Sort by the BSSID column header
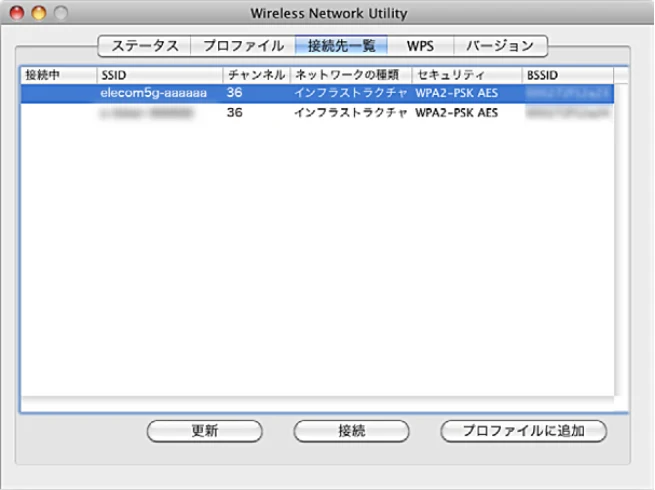Viewport: 655px width, 490px height. click(568, 75)
